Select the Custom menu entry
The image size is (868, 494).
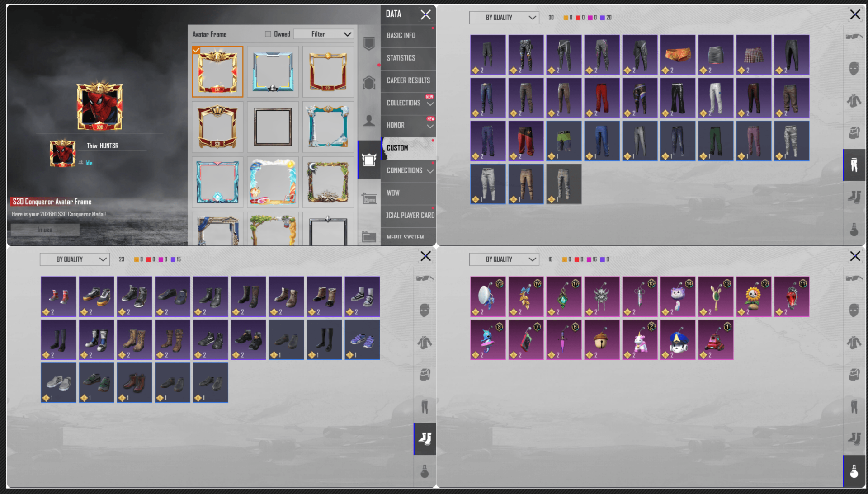click(408, 148)
